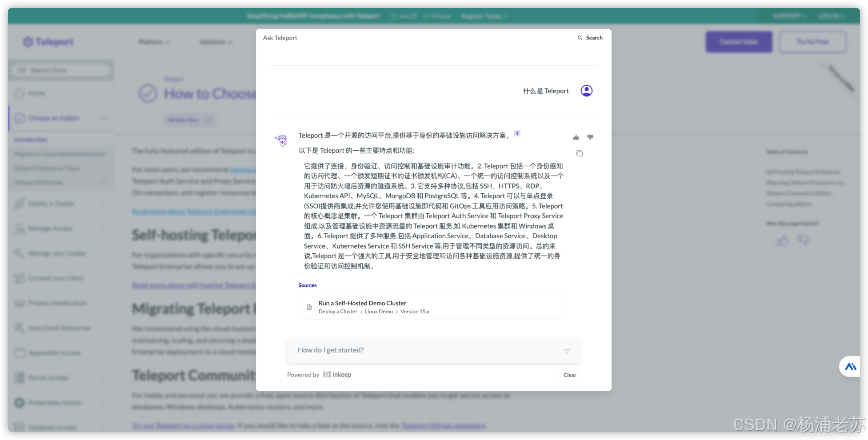This screenshot has height=440, width=868.
Task: Click the Teleport logo in the background page
Action: tap(48, 42)
